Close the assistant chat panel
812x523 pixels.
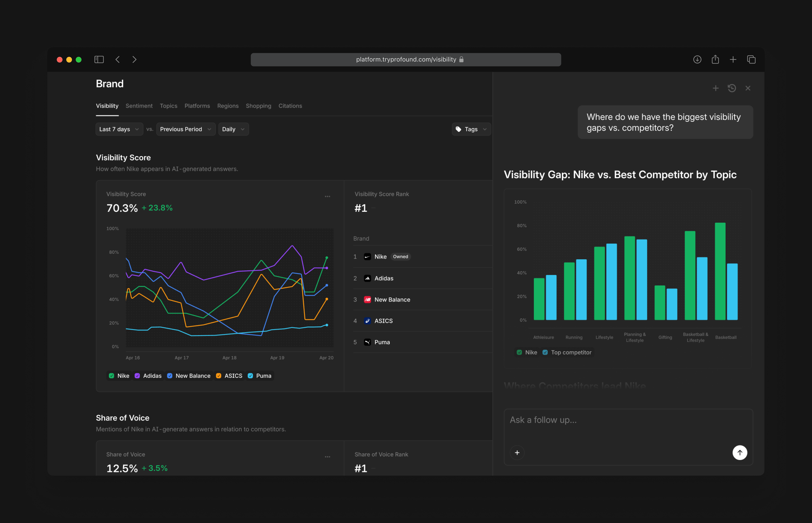pyautogui.click(x=748, y=88)
